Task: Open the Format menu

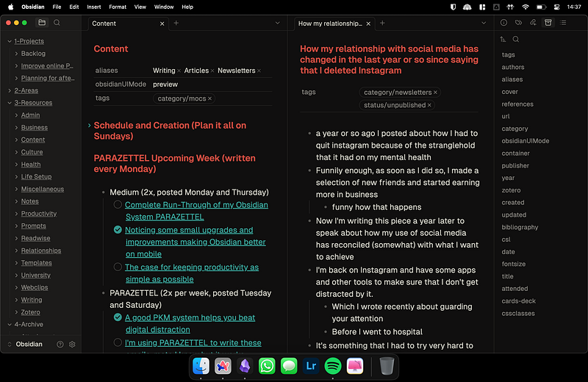Action: tap(118, 7)
